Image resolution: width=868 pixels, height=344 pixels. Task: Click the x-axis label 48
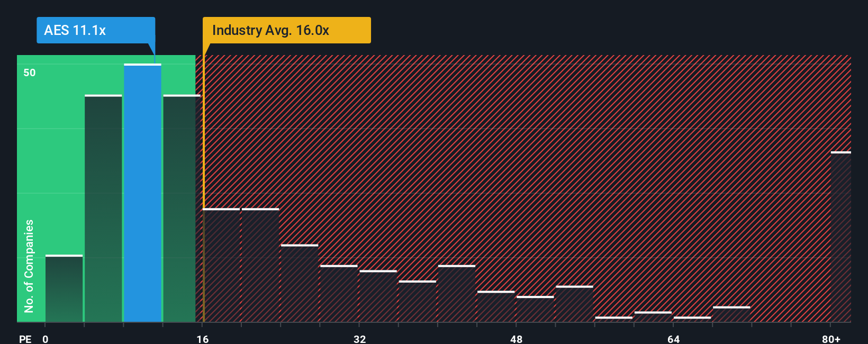(x=516, y=339)
